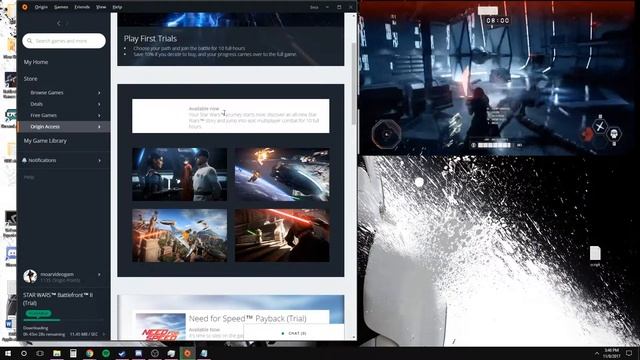Viewport: 640px width, 360px height.
Task: Open the Action Center notification icon
Action: point(629,353)
